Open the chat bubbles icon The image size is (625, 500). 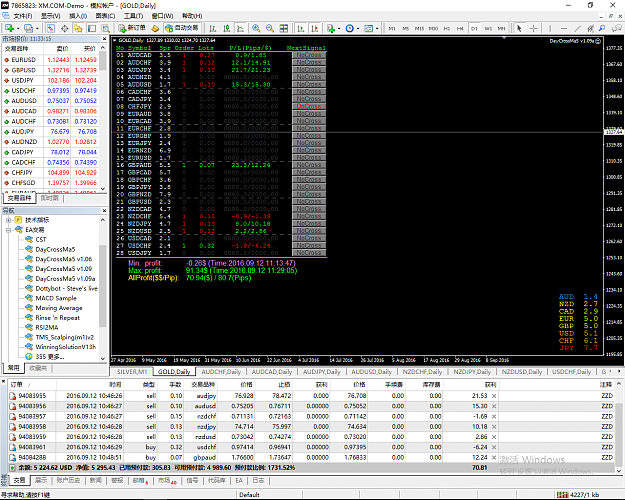coord(617,28)
